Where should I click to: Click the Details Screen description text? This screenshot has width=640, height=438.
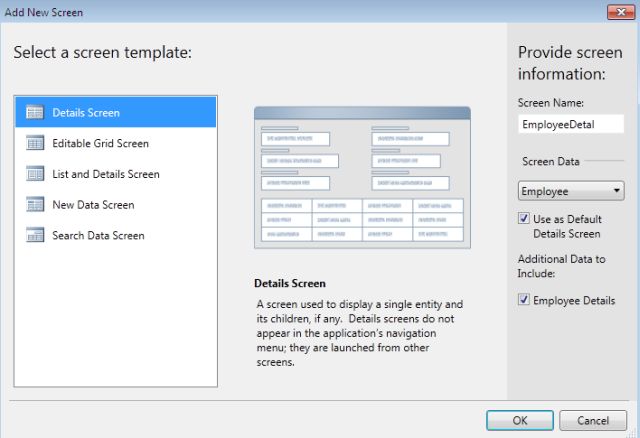tap(360, 333)
